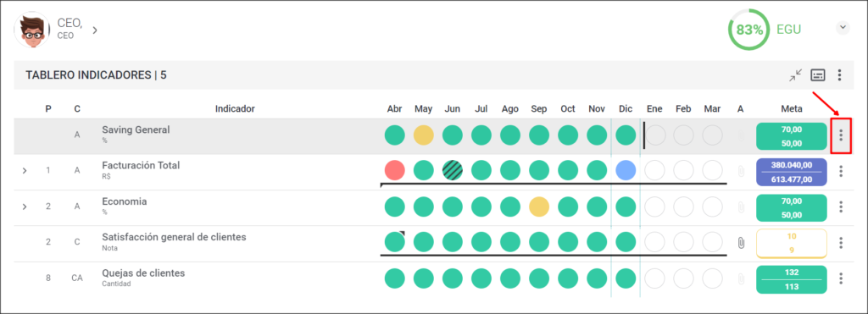Viewport: 868px width, 314px height.
Task: Click the Economia indicator name
Action: point(124,201)
